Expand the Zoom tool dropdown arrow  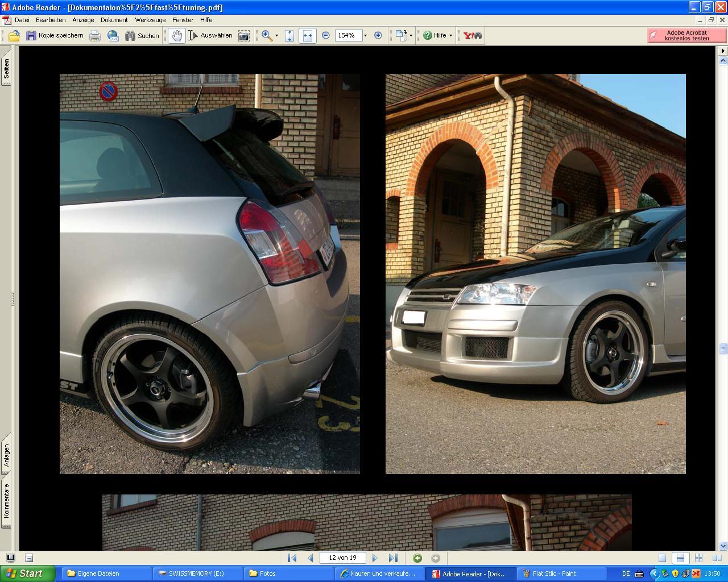pos(276,36)
